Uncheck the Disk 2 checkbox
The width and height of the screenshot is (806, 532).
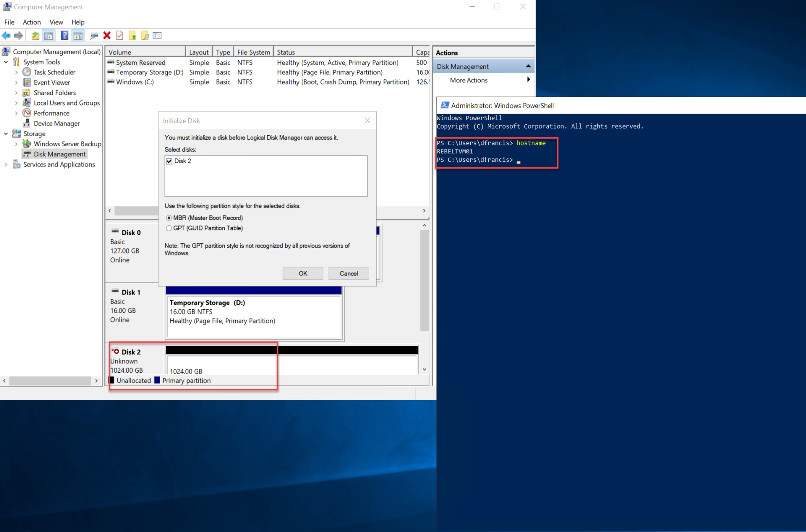click(169, 161)
